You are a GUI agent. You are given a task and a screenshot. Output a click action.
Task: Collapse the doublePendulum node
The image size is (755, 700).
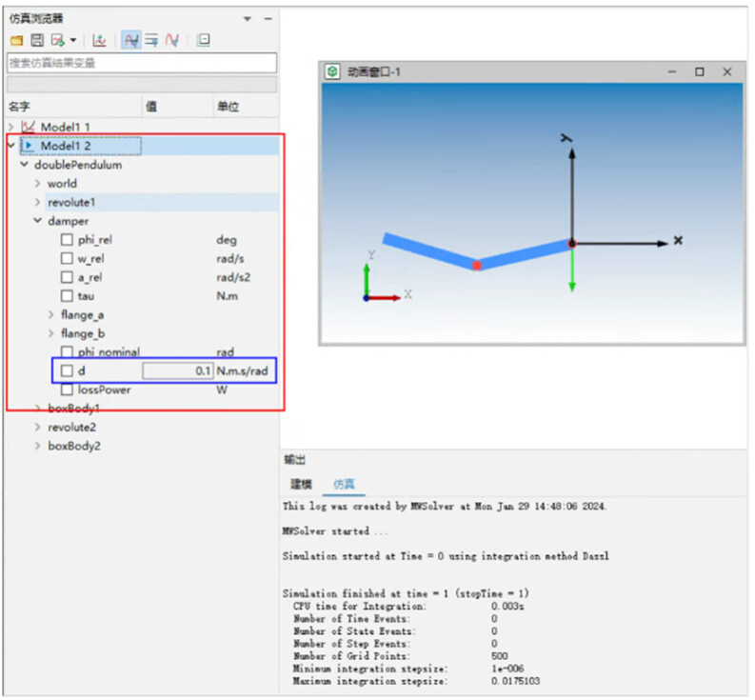(24, 165)
